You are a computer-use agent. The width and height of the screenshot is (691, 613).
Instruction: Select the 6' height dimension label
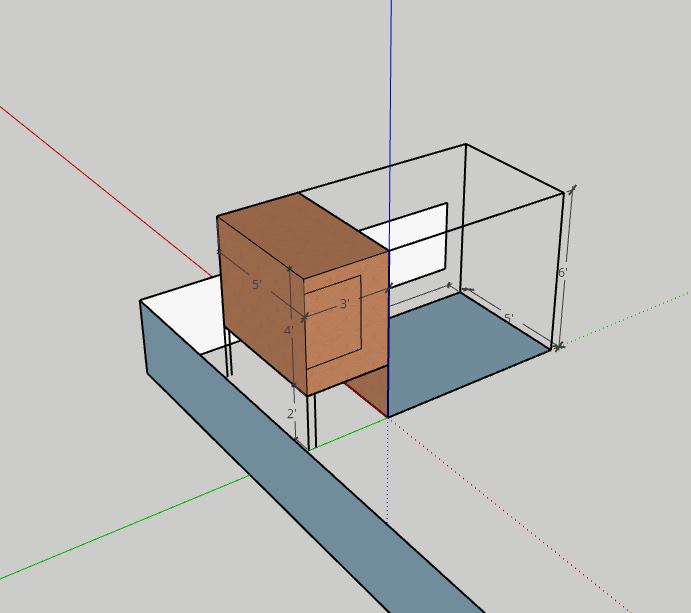click(x=563, y=272)
